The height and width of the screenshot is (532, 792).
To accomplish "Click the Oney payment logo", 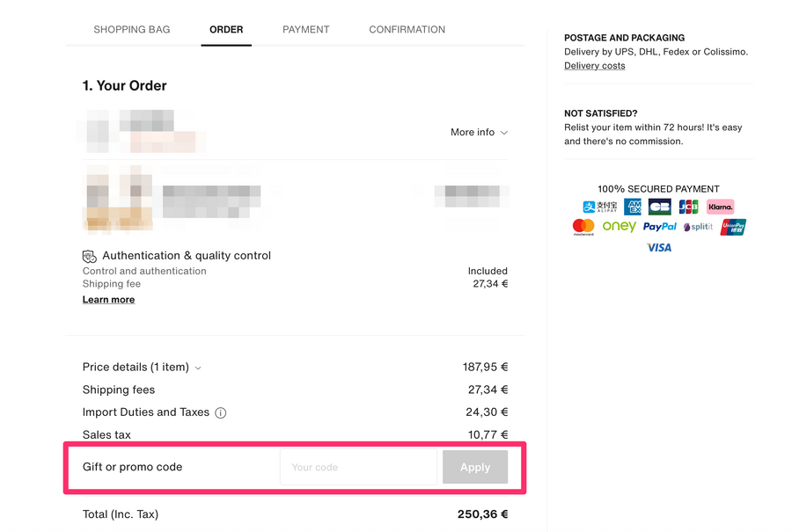I will click(620, 227).
